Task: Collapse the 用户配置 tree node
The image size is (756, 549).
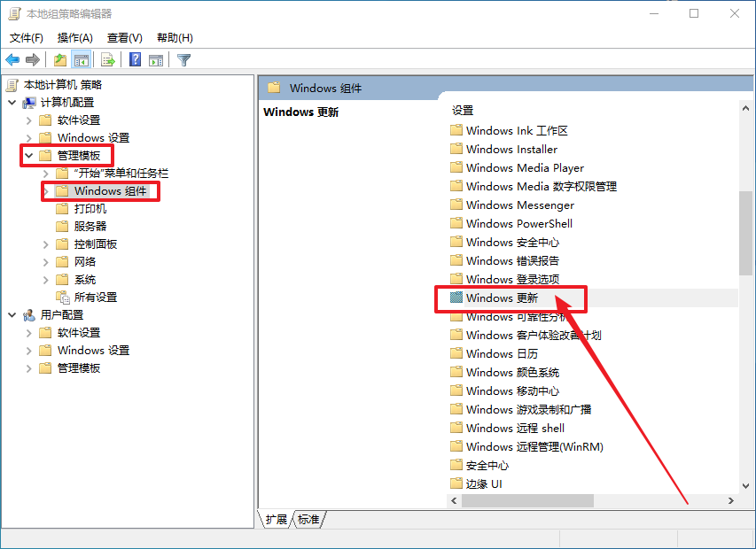Action: click(12, 315)
